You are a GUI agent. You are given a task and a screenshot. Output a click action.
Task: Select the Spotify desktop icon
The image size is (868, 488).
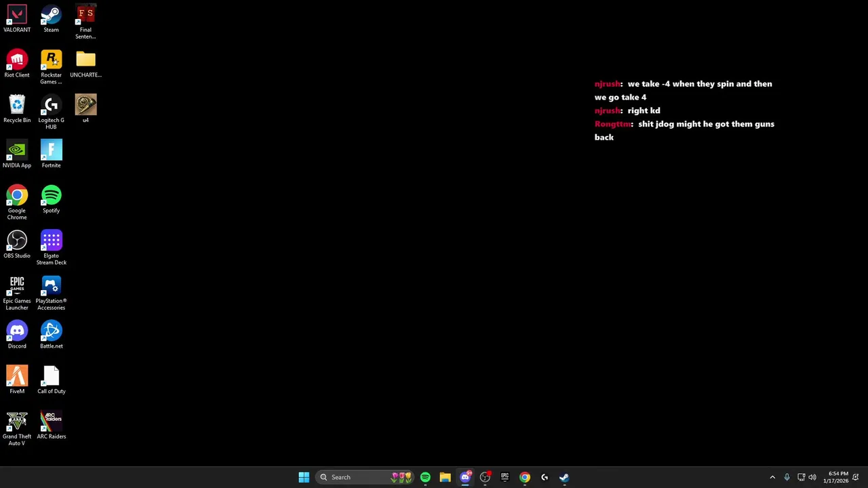[x=51, y=200]
